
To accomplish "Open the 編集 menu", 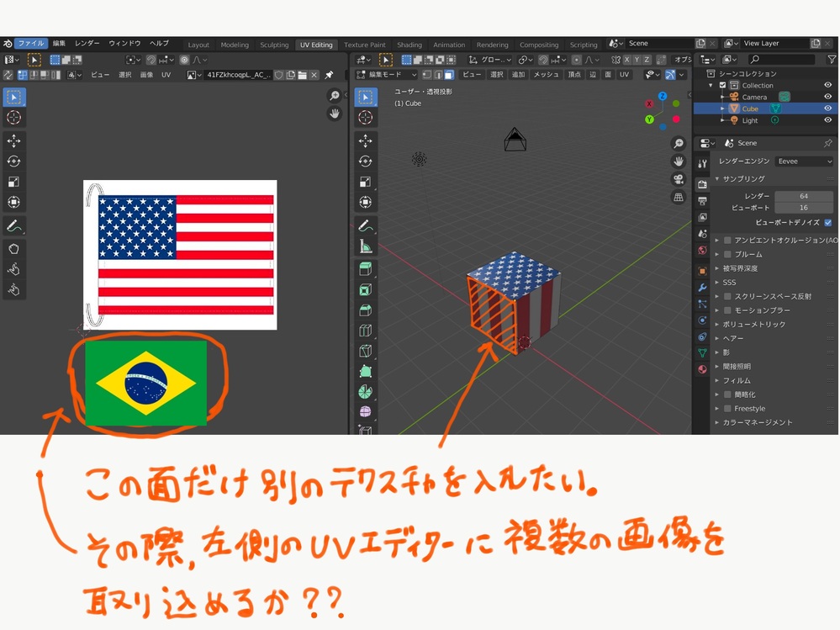I will [x=59, y=44].
